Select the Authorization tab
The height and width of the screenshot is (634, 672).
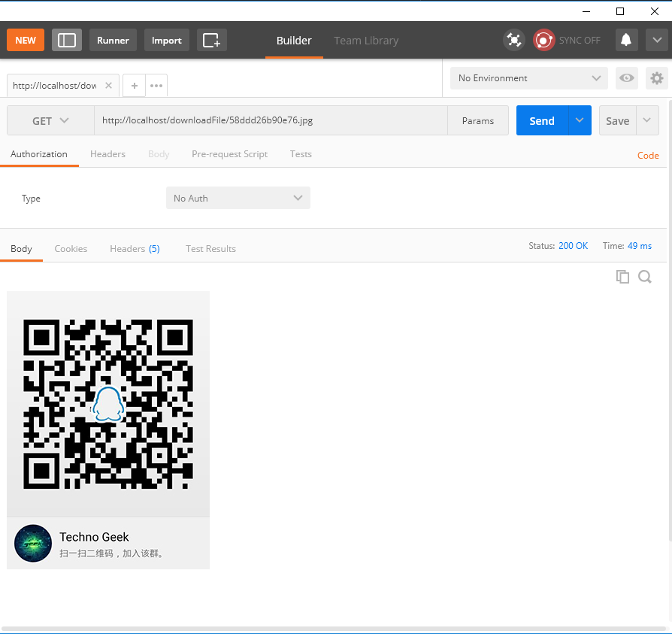point(39,154)
